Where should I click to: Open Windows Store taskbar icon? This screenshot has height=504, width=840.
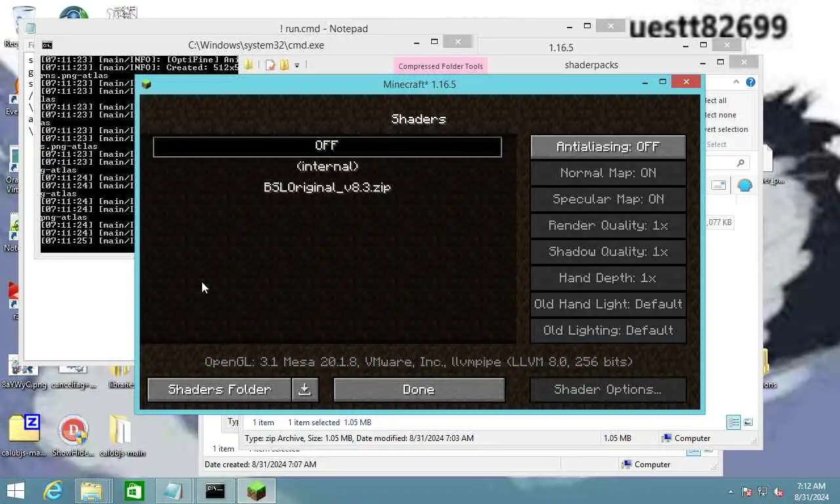(x=134, y=491)
